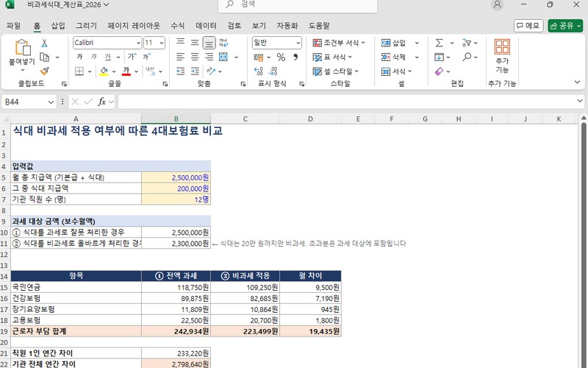The image size is (588, 368).
Task: Collapse the ribbon with the chevron
Action: point(577,82)
